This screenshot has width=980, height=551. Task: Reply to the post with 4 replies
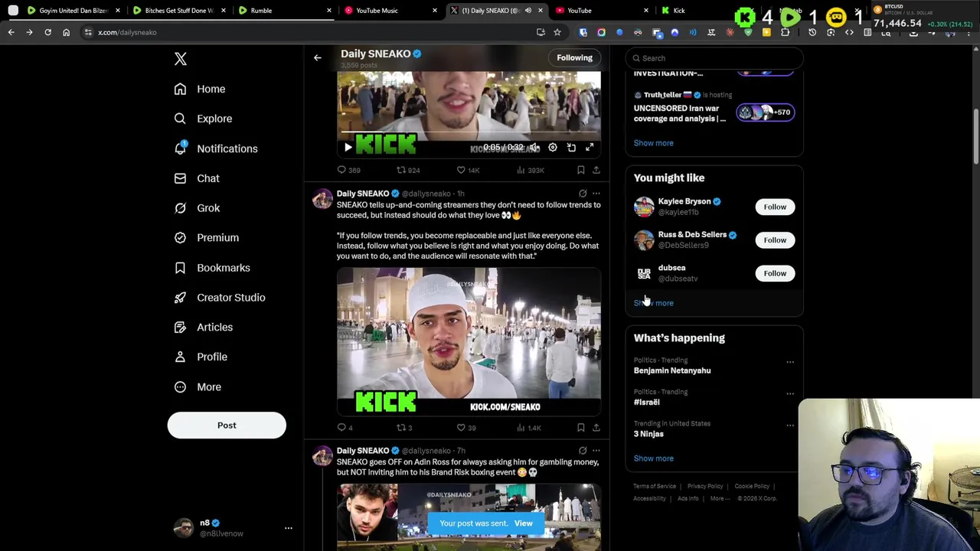point(345,428)
